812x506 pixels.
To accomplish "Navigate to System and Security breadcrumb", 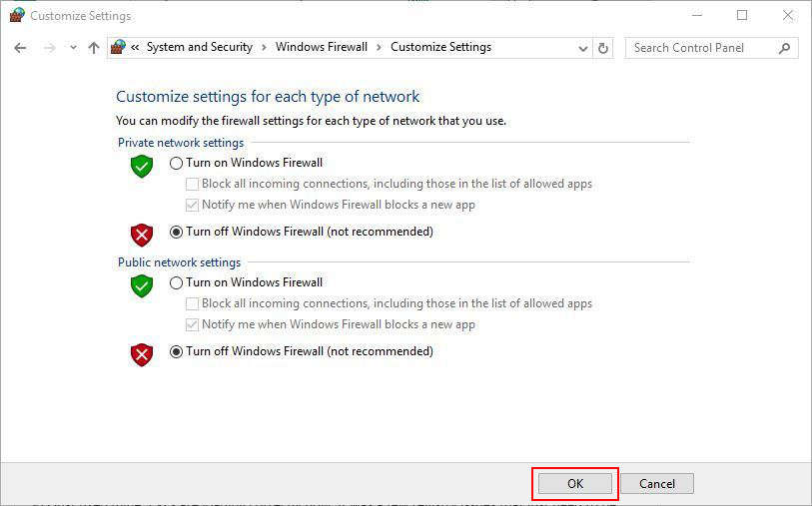I will (x=200, y=47).
